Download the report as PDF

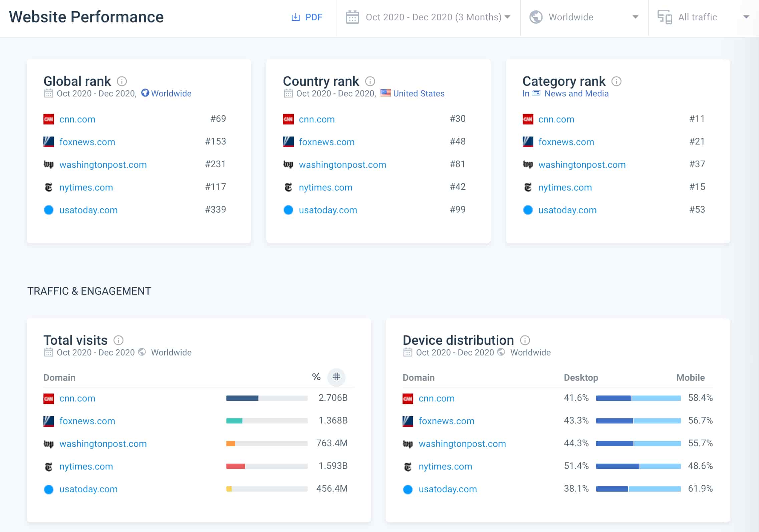[307, 17]
